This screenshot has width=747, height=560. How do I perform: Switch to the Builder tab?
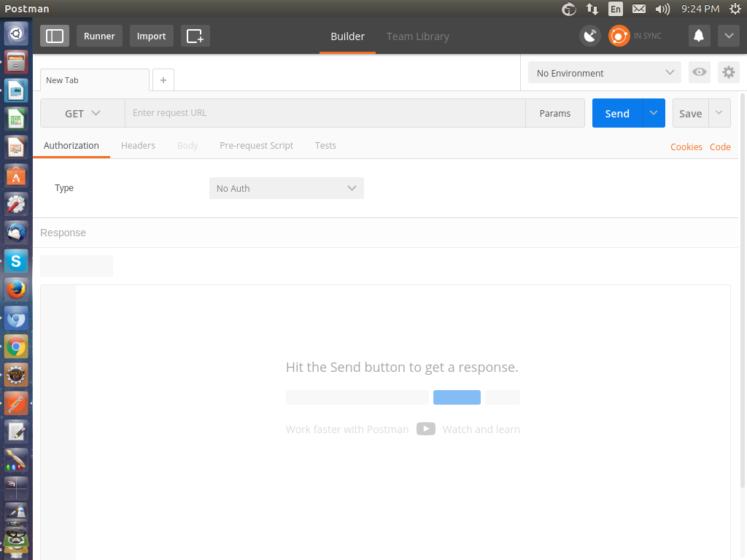pos(347,36)
